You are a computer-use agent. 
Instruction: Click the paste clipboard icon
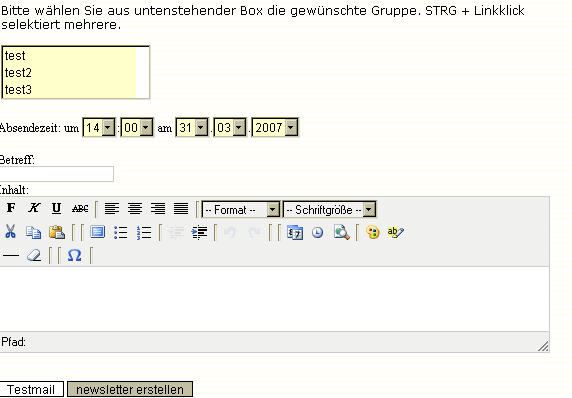[57, 232]
